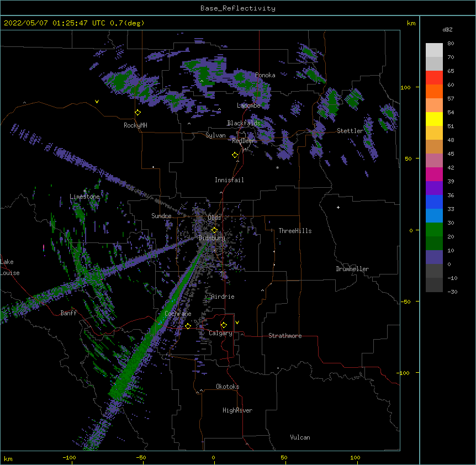Click the Calgary city label
This screenshot has height=465, width=476.
(x=220, y=333)
